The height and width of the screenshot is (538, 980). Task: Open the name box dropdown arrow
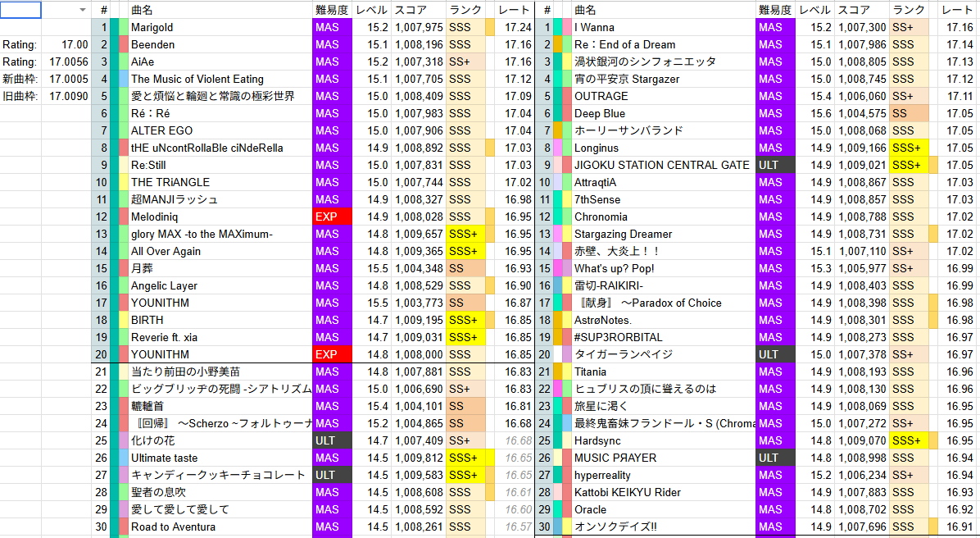tap(83, 10)
